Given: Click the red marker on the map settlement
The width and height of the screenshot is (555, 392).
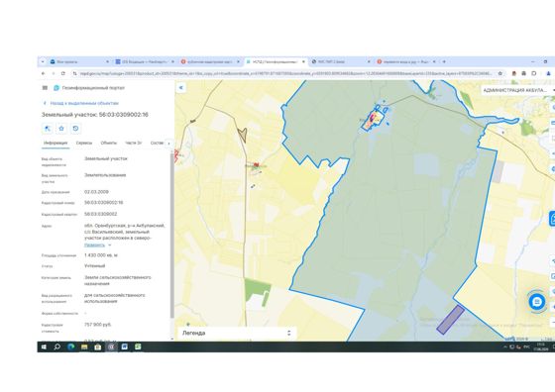Looking at the screenshot, I should 257,164.
